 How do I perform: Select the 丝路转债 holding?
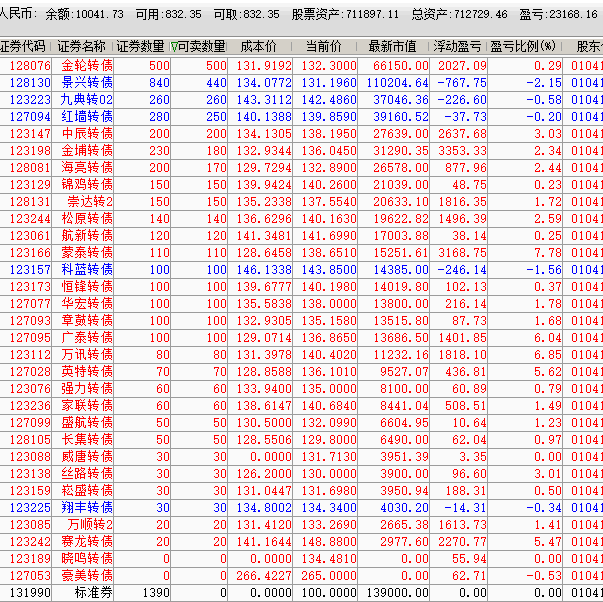[87, 474]
